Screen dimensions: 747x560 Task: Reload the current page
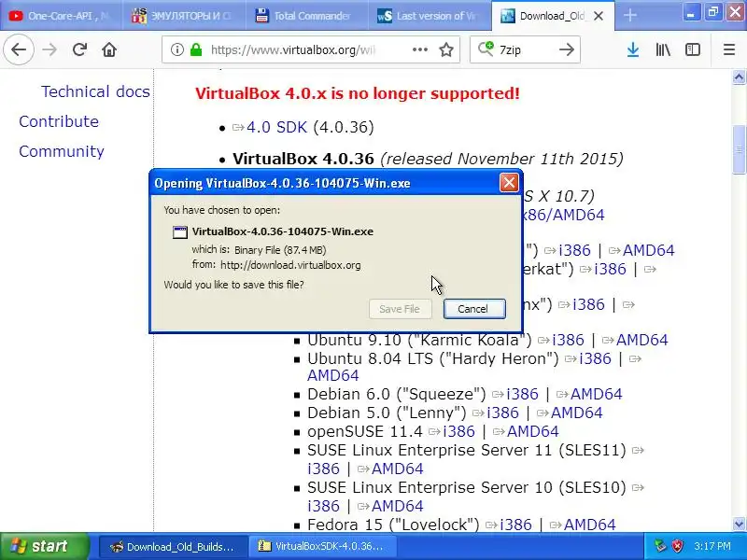point(79,49)
